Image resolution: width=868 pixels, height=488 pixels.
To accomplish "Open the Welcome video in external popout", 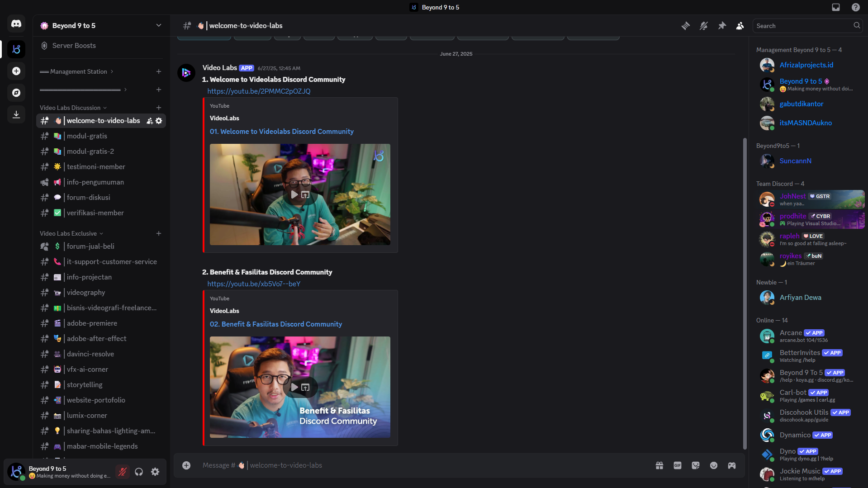I will (306, 194).
